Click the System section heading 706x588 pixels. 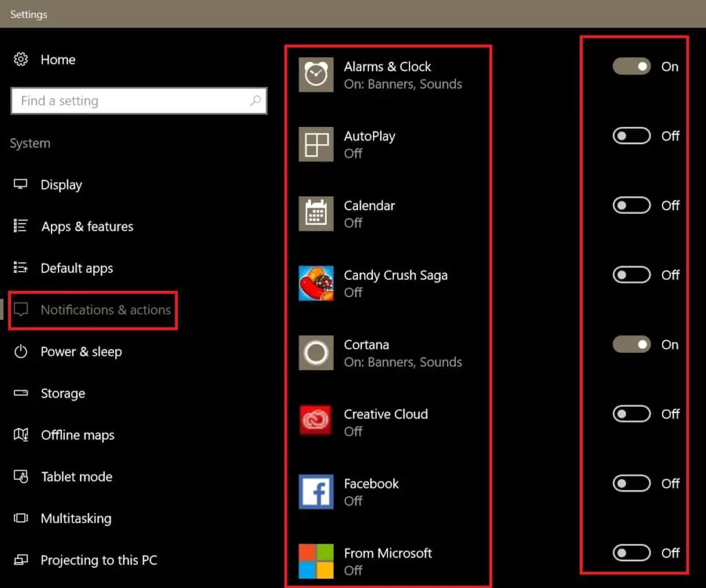pos(30,143)
